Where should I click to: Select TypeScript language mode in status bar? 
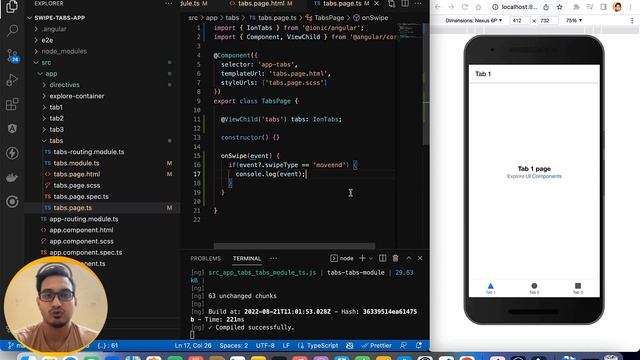pyautogui.click(x=318, y=346)
